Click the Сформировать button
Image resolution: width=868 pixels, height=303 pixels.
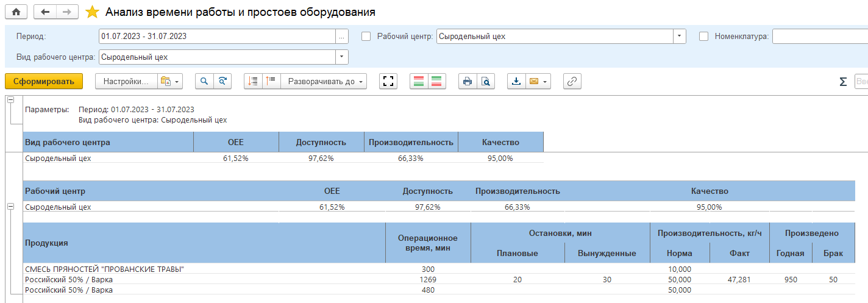click(x=43, y=81)
